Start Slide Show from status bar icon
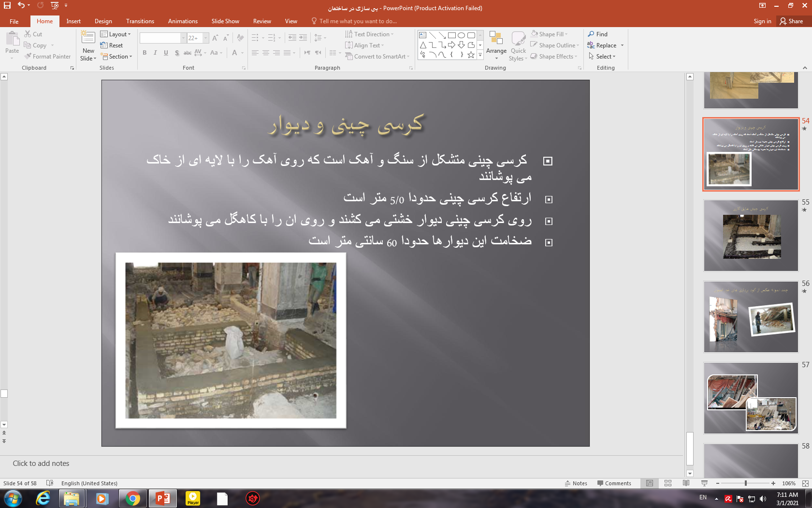This screenshot has height=508, width=812. [x=704, y=483]
